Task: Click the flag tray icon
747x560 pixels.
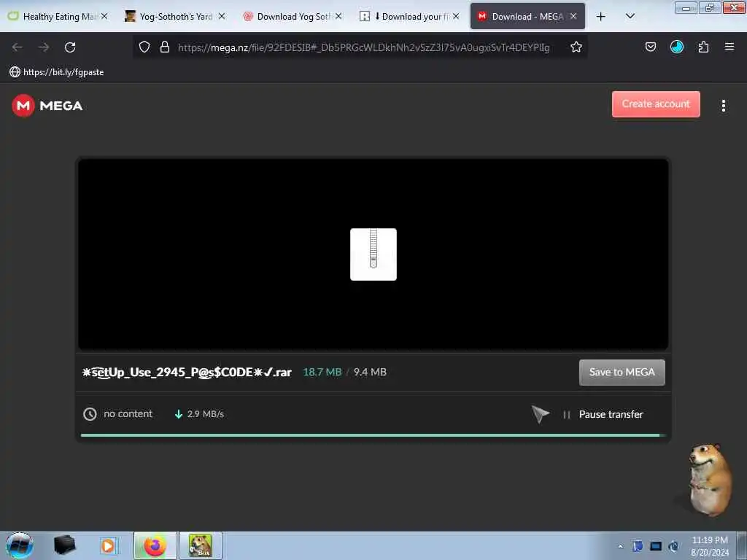Action: [x=638, y=546]
